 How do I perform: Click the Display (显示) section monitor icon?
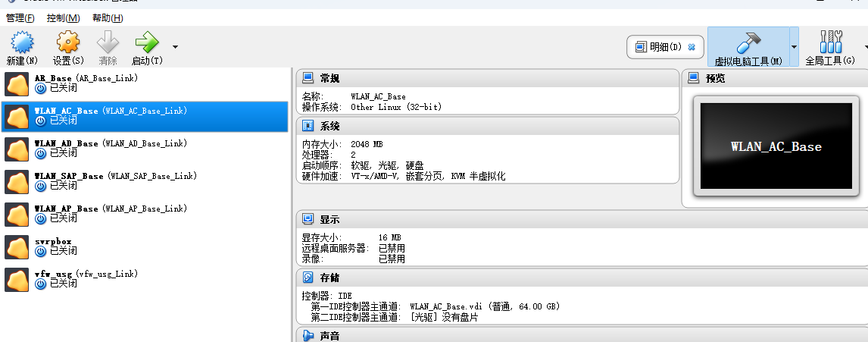[308, 219]
